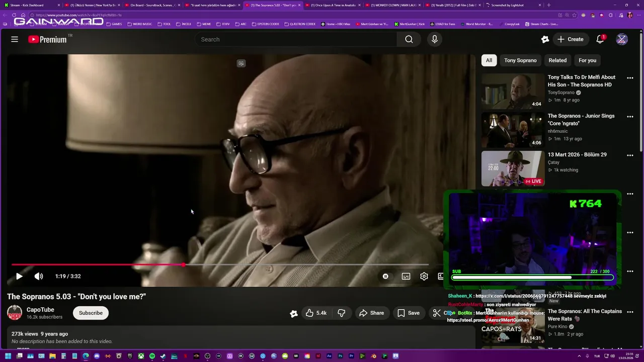
Task: Open more options for Junior Sings video
Action: 630,117
